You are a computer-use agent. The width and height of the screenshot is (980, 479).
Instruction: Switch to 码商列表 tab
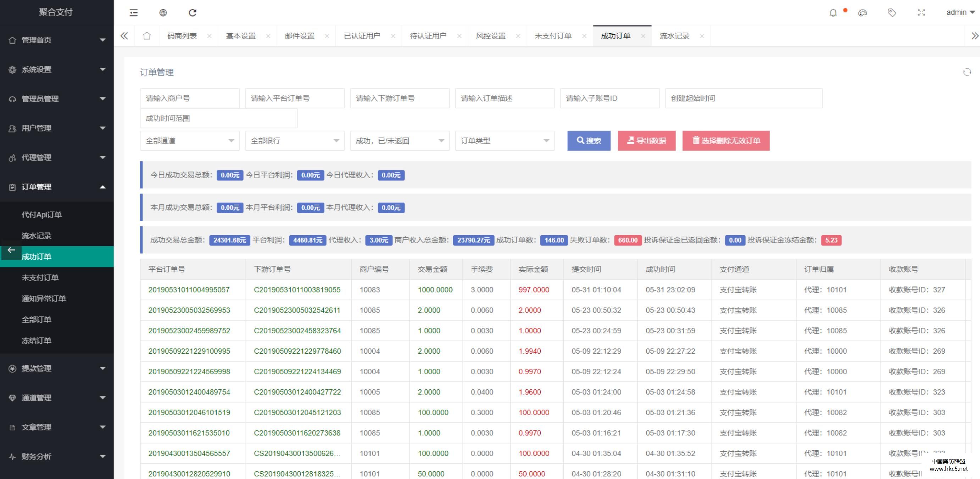click(x=182, y=36)
